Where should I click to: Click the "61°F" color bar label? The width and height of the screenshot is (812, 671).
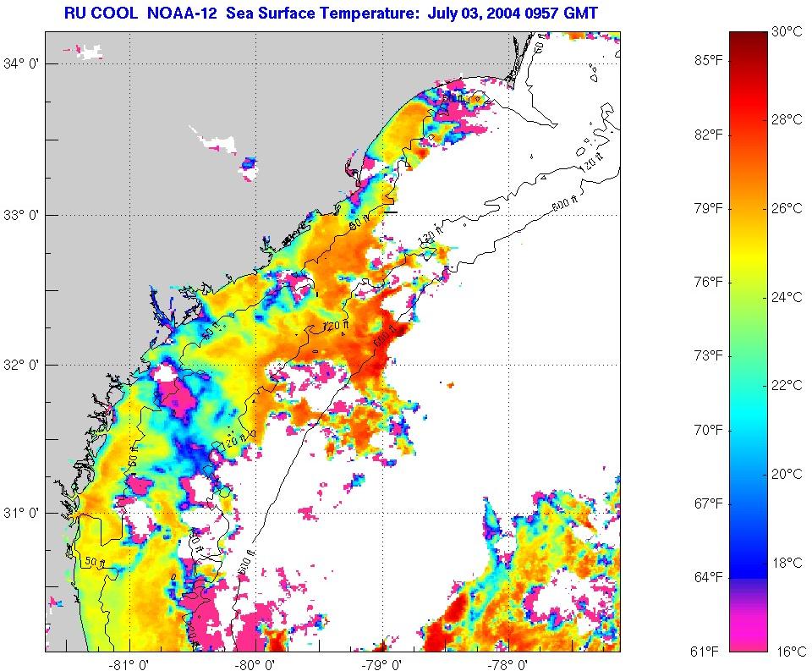coord(705,652)
